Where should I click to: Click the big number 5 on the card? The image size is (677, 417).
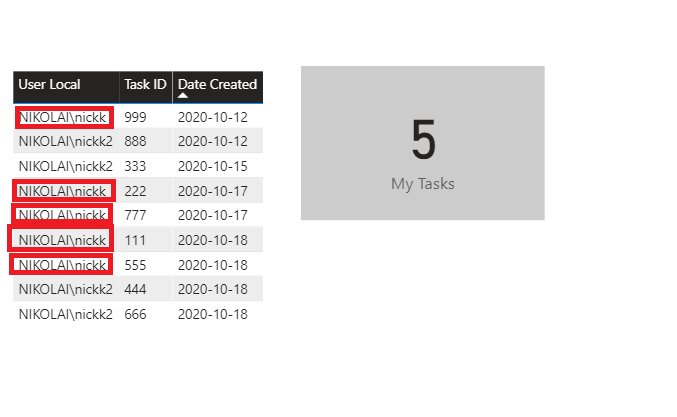[424, 139]
